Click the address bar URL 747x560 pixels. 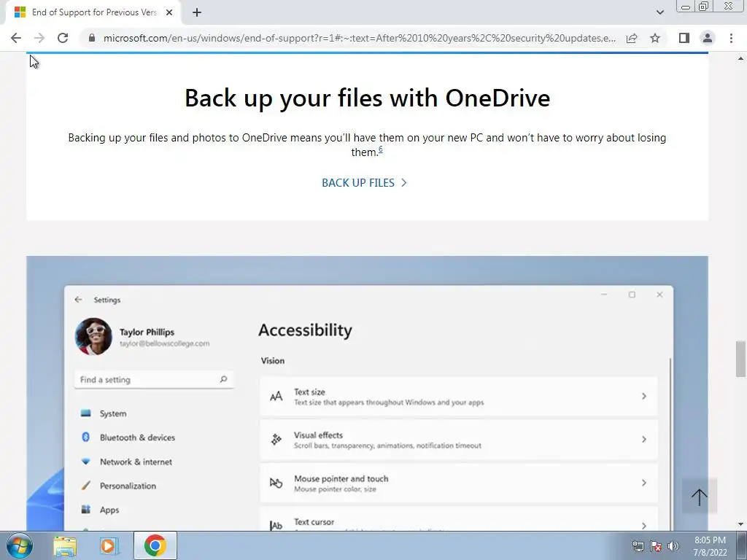click(359, 38)
